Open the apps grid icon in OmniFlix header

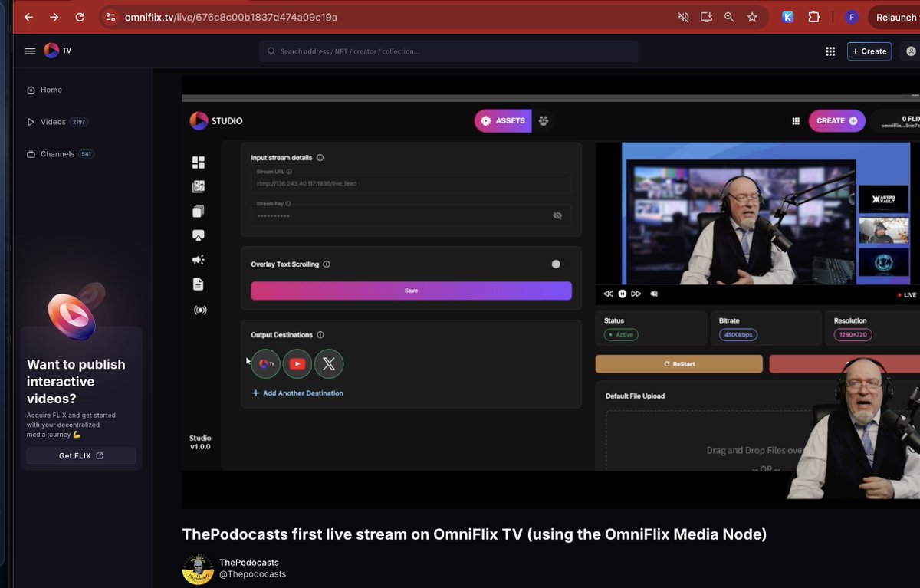(x=830, y=51)
